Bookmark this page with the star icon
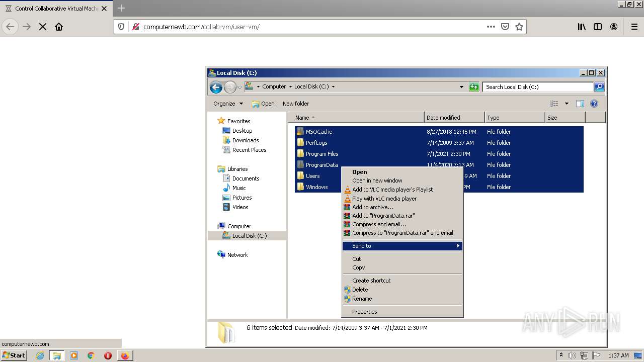This screenshot has width=644, height=362. [519, 27]
